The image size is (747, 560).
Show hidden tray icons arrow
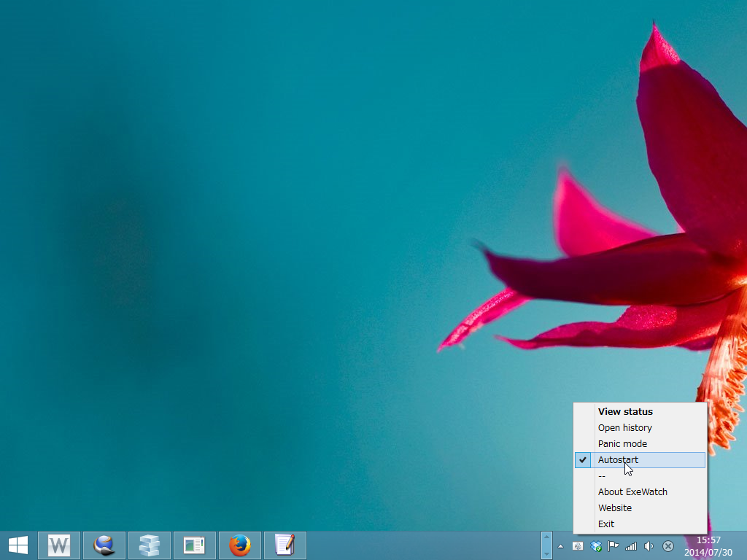point(561,546)
